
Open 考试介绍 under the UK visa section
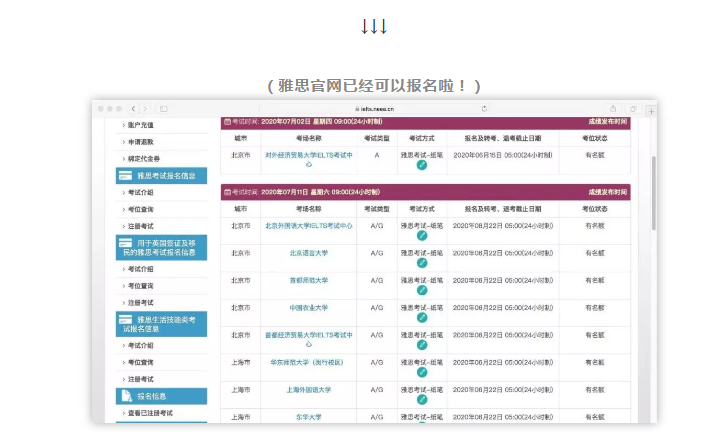(x=141, y=269)
